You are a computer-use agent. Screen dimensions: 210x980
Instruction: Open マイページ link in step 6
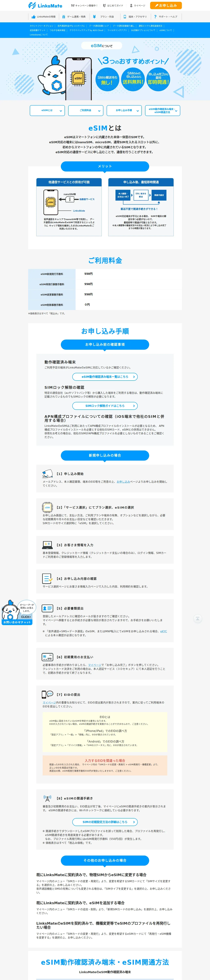tap(95, 665)
